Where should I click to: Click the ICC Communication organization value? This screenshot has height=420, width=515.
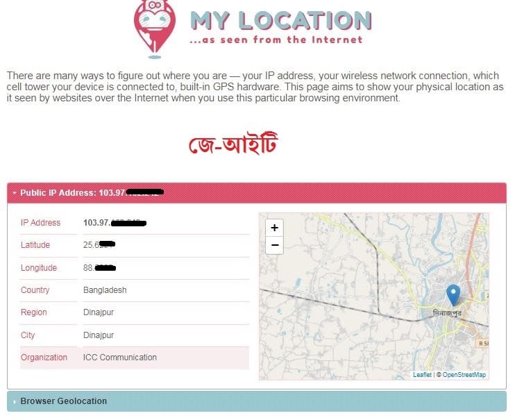120,358
